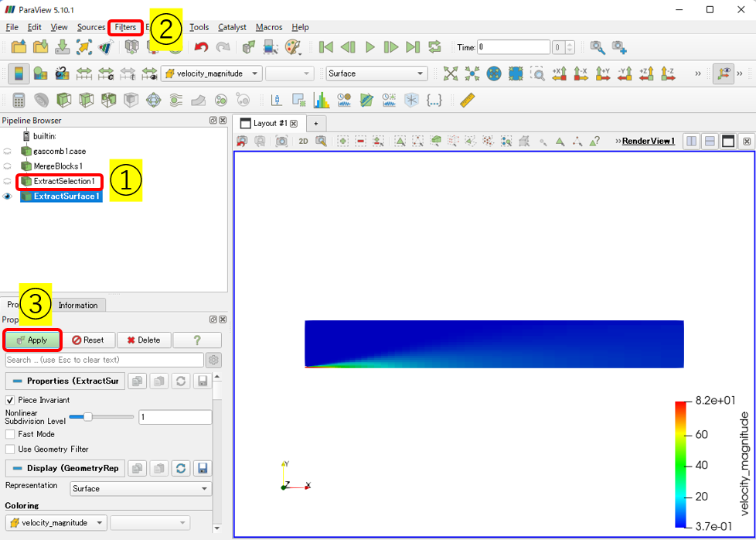756x540 pixels.
Task: Click the Play animation button
Action: pos(369,47)
